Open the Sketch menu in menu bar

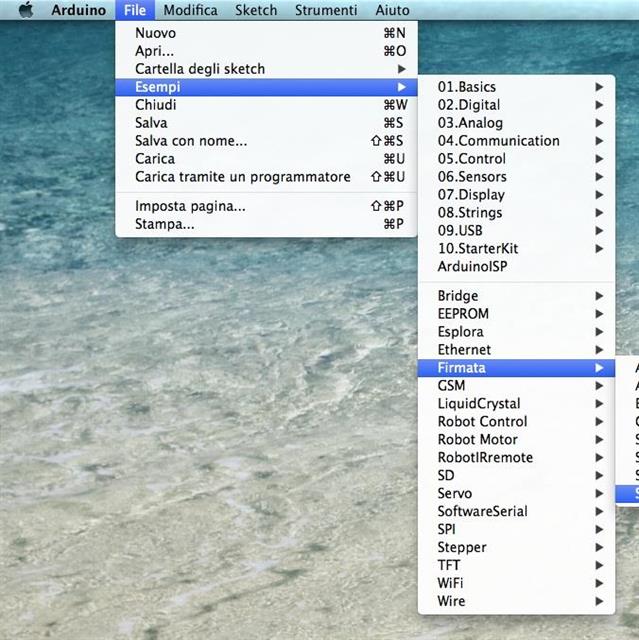click(256, 10)
